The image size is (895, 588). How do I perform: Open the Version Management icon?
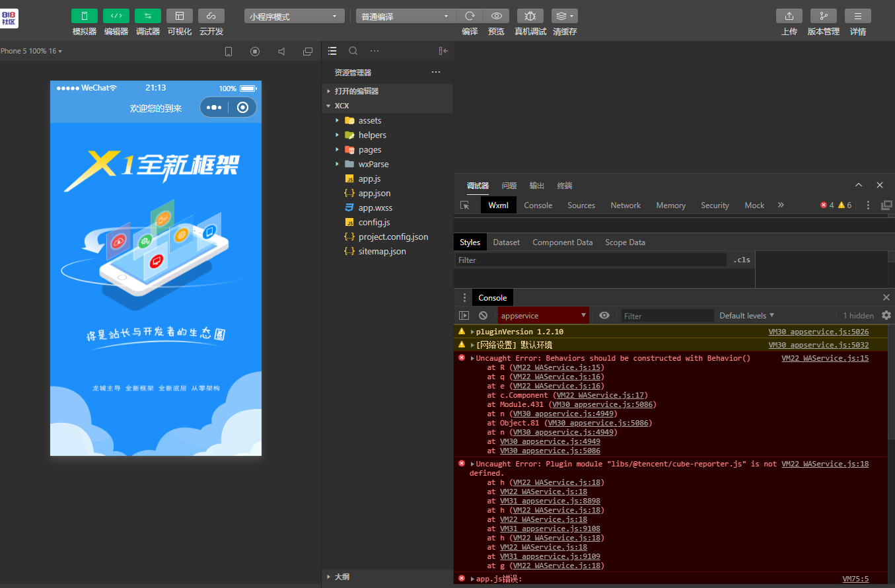click(823, 16)
